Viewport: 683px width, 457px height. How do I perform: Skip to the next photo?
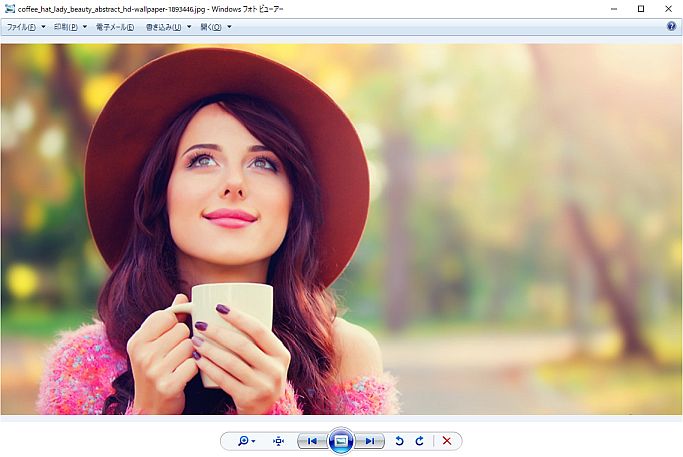tap(370, 441)
